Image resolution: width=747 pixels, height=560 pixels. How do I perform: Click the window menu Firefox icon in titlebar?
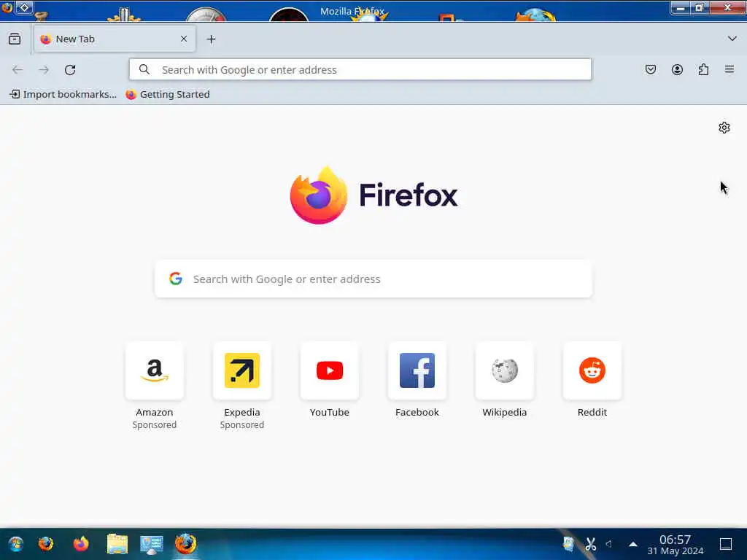(7, 7)
